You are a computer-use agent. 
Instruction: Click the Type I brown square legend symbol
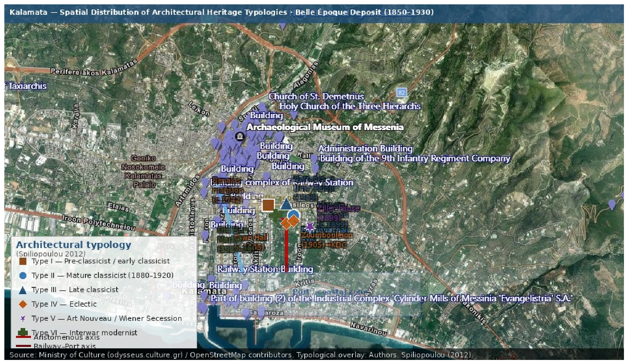pyautogui.click(x=23, y=261)
